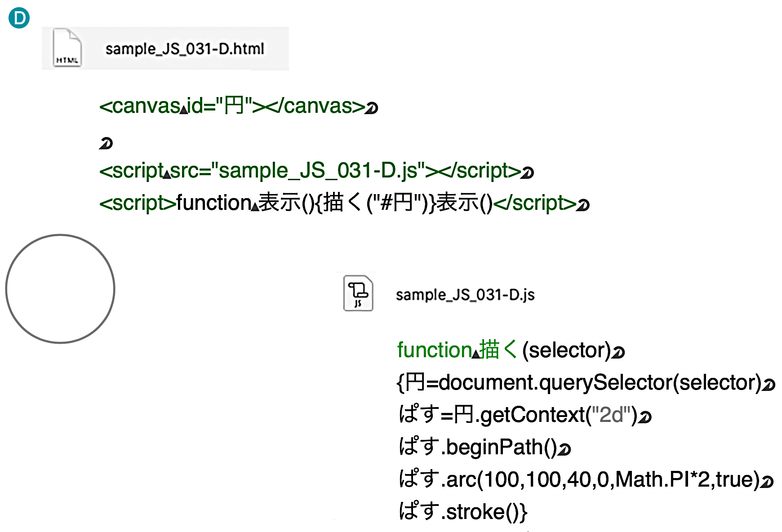Select the sample_JS_031-D.html file name
The image size is (782, 532).
click(185, 49)
